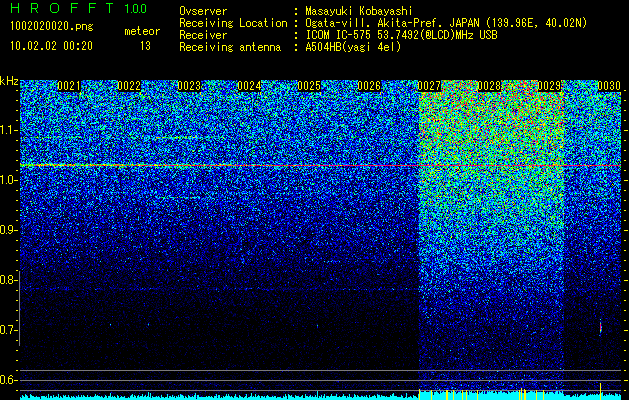Click the 0026 time marker

pos(369,86)
